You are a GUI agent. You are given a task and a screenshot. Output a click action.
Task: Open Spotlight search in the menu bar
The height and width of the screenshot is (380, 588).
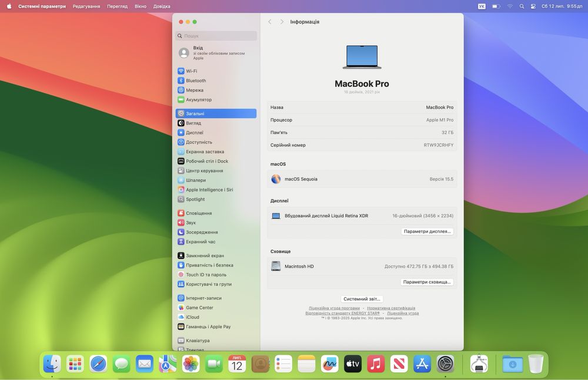tap(522, 6)
